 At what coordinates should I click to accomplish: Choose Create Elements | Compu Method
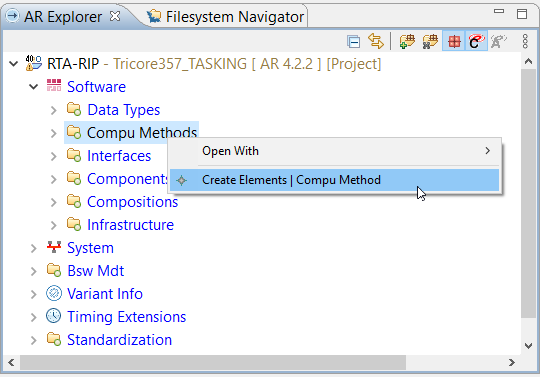pos(334,180)
